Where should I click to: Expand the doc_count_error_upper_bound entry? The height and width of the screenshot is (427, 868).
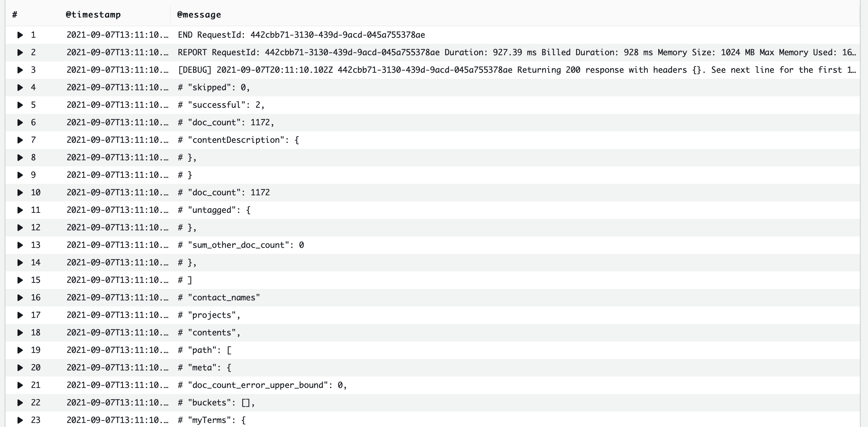(20, 385)
